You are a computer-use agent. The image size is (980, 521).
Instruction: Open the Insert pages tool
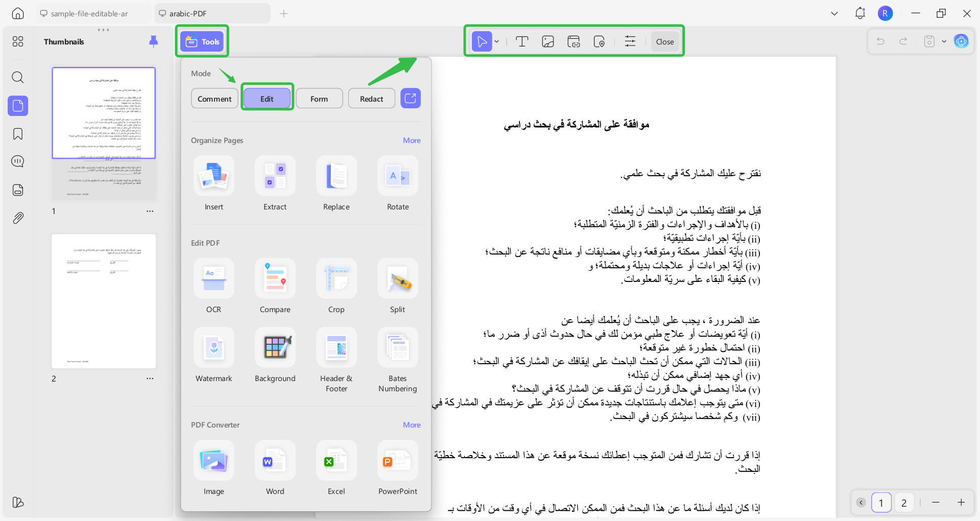214,183
